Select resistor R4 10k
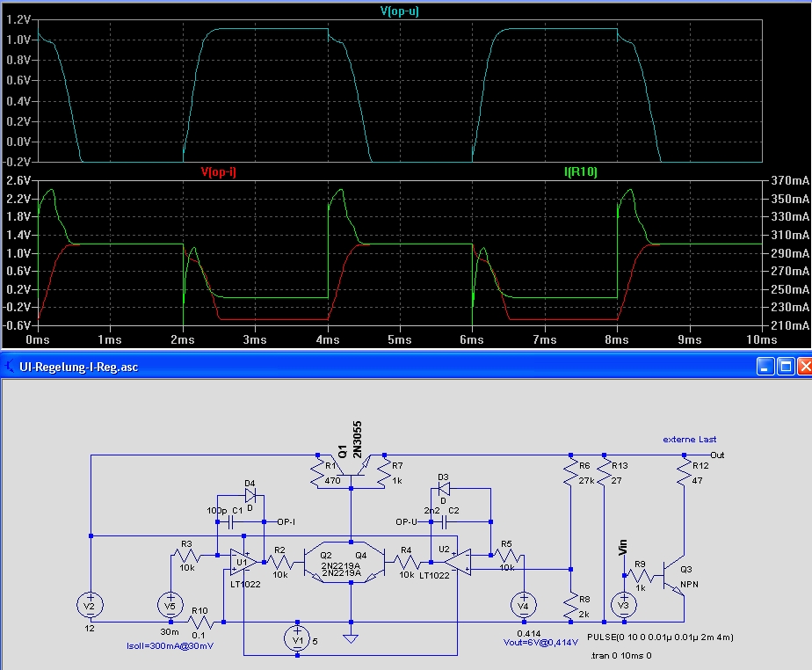The width and height of the screenshot is (812, 670). point(407,562)
